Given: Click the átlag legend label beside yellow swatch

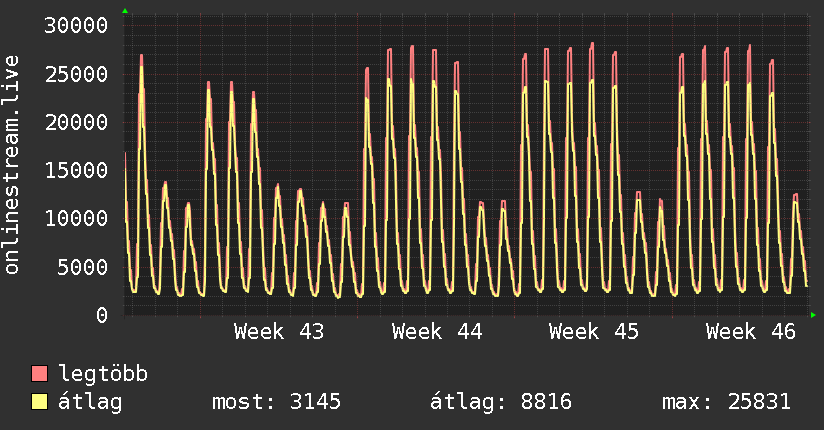Looking at the screenshot, I should click(x=90, y=402).
